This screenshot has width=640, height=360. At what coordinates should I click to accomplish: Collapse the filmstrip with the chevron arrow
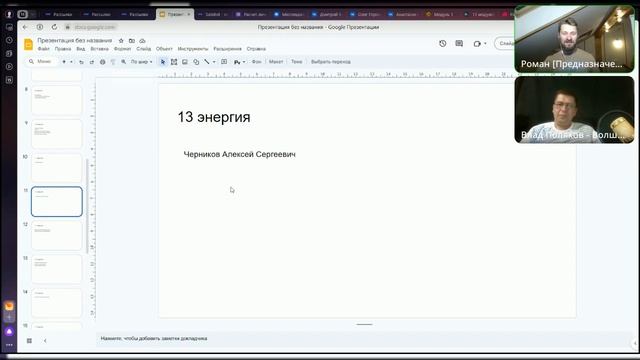coord(45,341)
